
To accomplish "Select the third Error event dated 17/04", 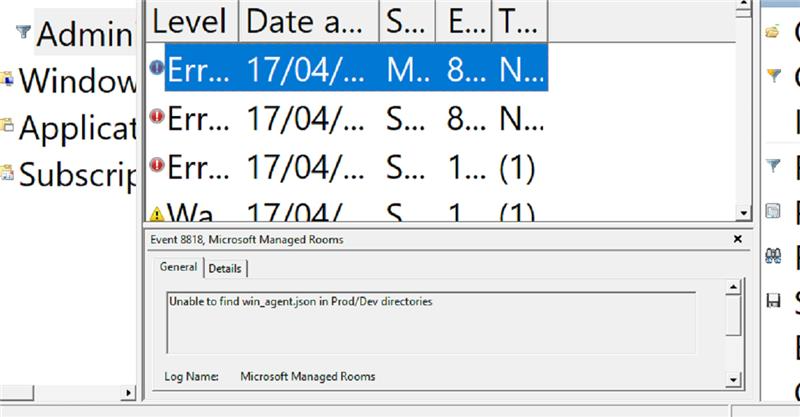I will coord(350,164).
